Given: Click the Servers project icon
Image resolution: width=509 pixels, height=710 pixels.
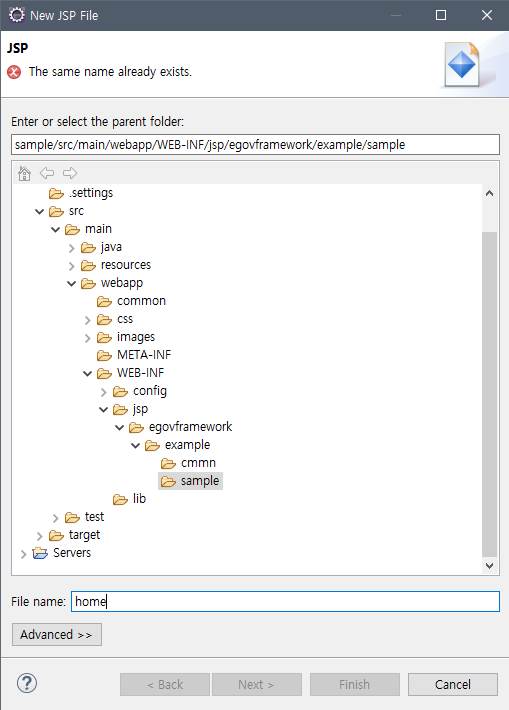Looking at the screenshot, I should coord(40,553).
